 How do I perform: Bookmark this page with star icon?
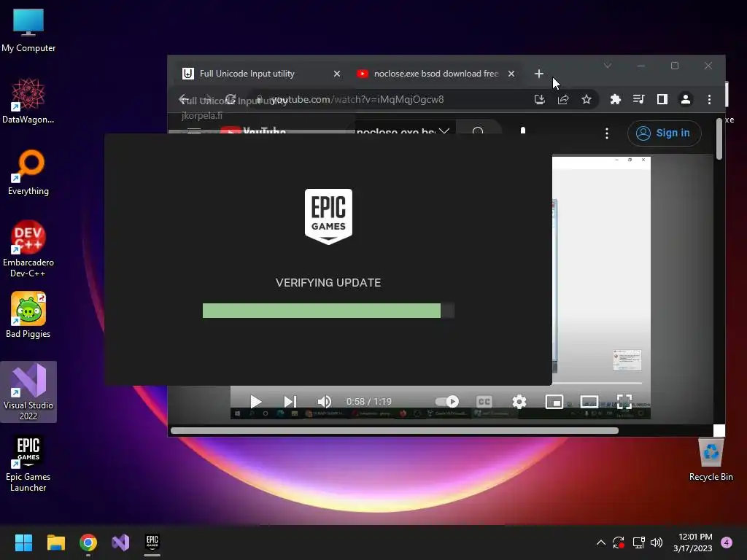pos(587,99)
